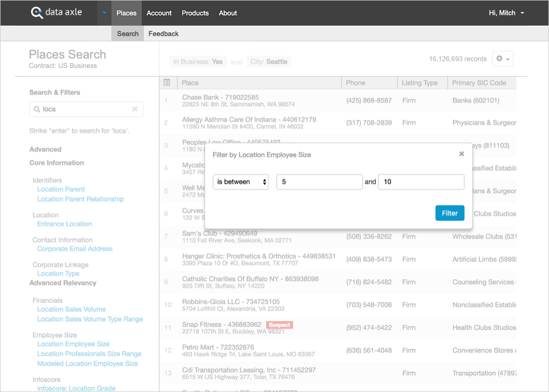This screenshot has width=549, height=392.
Task: Switch to the Feedback tab
Action: click(x=163, y=33)
